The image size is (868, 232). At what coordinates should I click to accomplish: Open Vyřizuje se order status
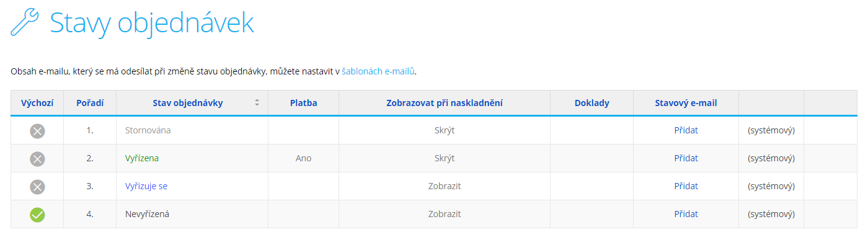pyautogui.click(x=146, y=186)
